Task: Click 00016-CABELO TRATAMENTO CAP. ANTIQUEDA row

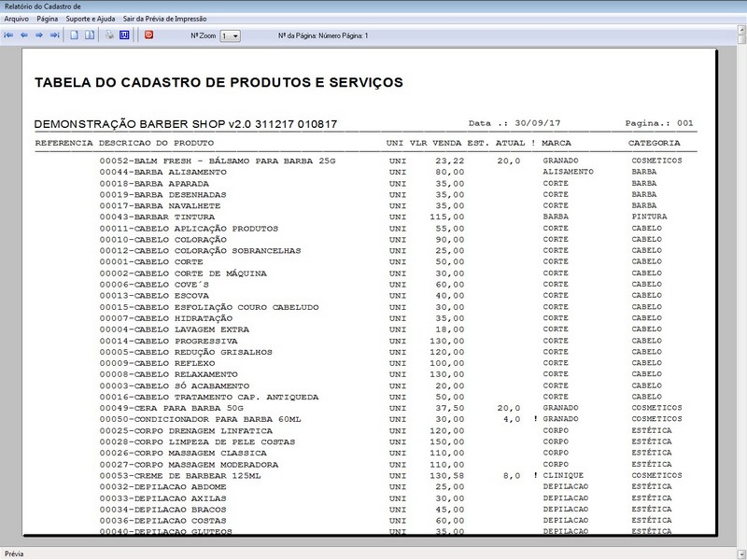Action: [381, 397]
